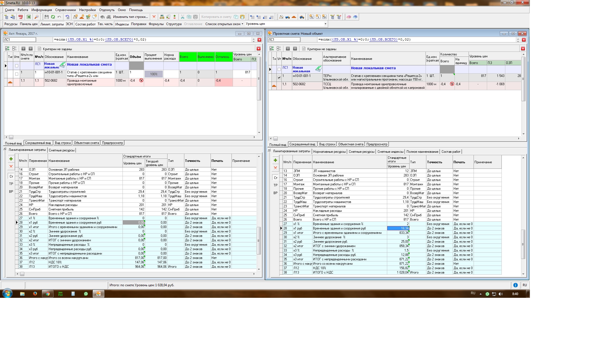Click the PDF export toolbar icon
This screenshot has width=616, height=364.
click(x=21, y=17)
